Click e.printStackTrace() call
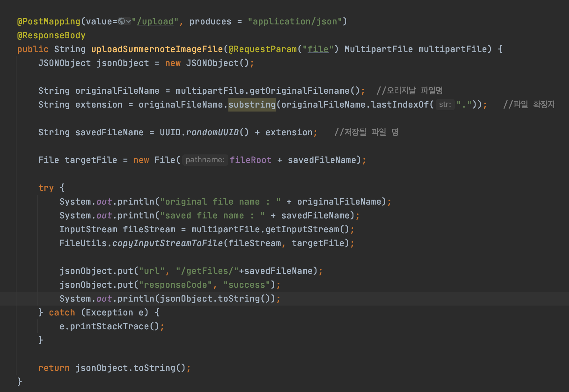The width and height of the screenshot is (569, 392). (x=109, y=326)
